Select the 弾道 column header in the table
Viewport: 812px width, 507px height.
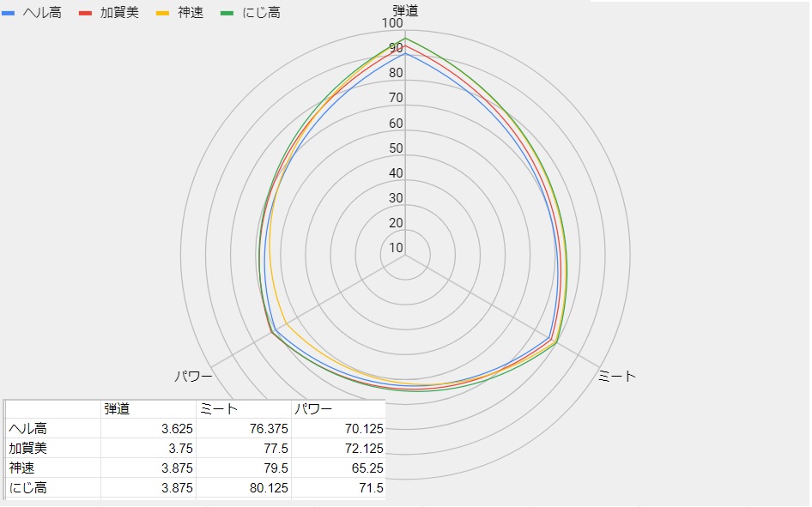click(x=117, y=409)
